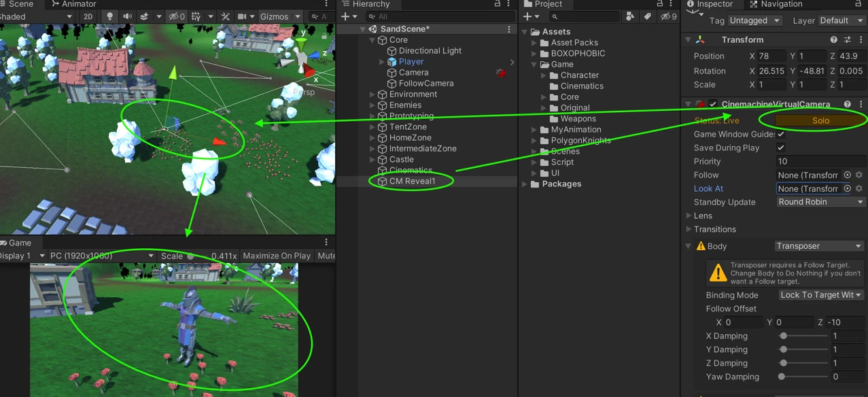Toggle scene lighting with the lightbulb icon
Viewport: 868px width, 397px height.
tap(110, 16)
